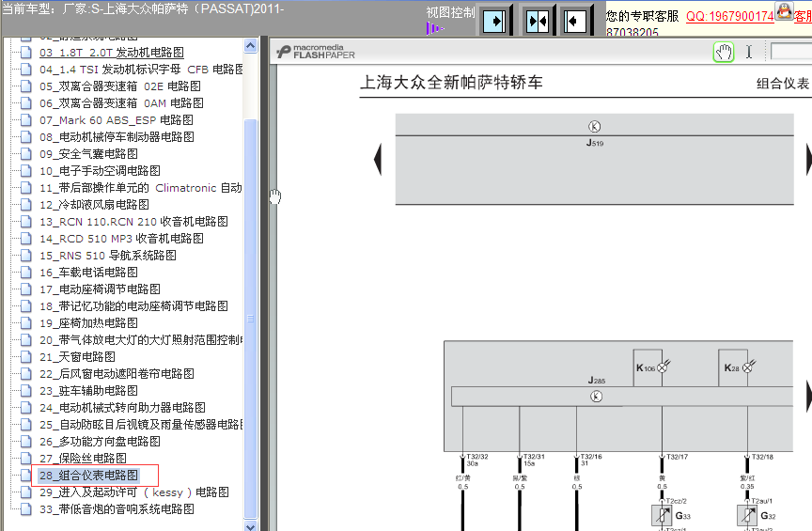Open 29_进入及起动许可 (kessy) 电路图
The width and height of the screenshot is (812, 531).
click(134, 492)
